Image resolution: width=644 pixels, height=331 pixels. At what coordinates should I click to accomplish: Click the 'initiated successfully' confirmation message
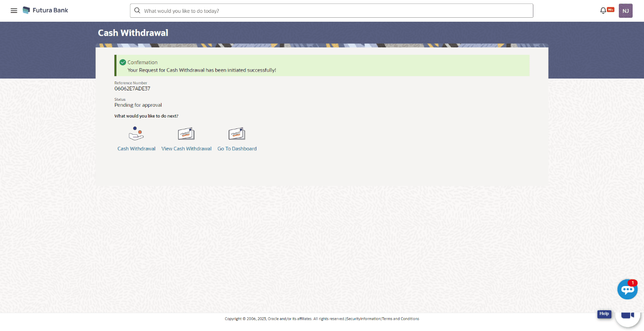[202, 70]
